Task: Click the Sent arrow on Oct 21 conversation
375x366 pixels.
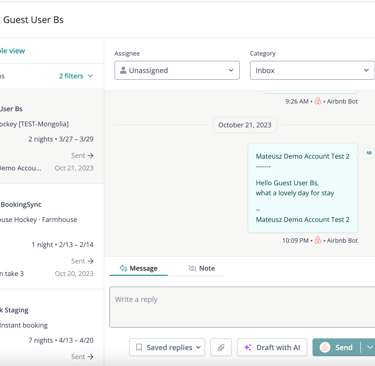Action: [90, 155]
